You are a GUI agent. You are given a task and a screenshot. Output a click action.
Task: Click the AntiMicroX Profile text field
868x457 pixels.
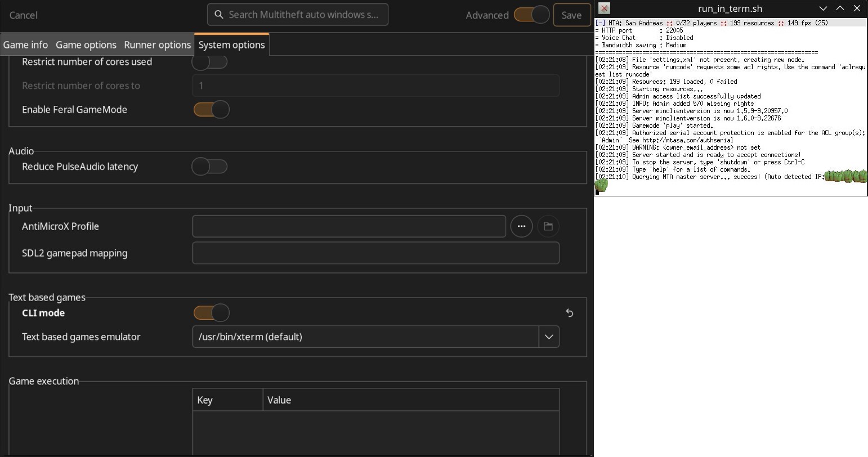[x=349, y=226]
